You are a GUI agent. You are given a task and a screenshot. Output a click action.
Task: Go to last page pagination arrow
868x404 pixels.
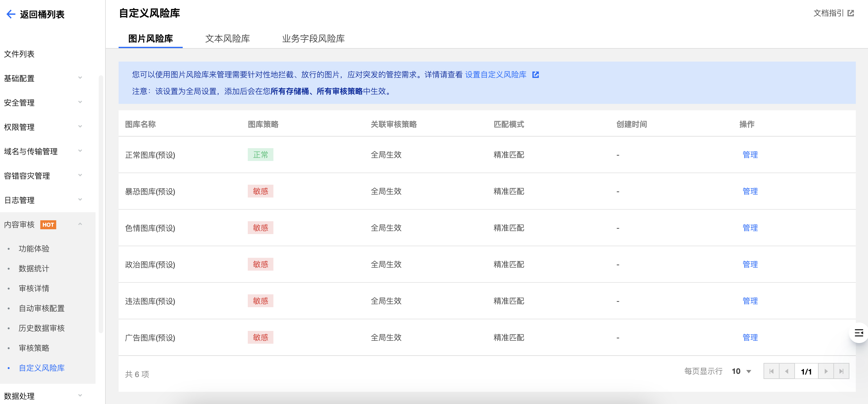[x=841, y=371]
